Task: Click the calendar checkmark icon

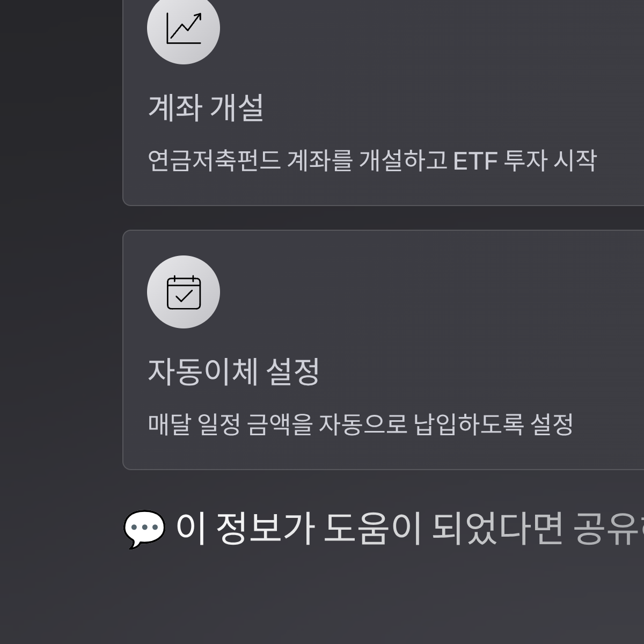Action: (184, 292)
